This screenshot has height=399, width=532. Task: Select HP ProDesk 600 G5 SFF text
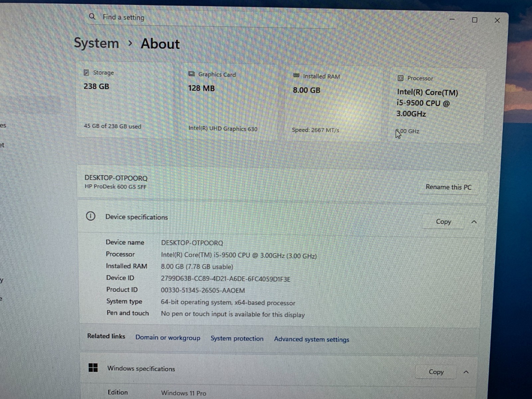pyautogui.click(x=115, y=187)
